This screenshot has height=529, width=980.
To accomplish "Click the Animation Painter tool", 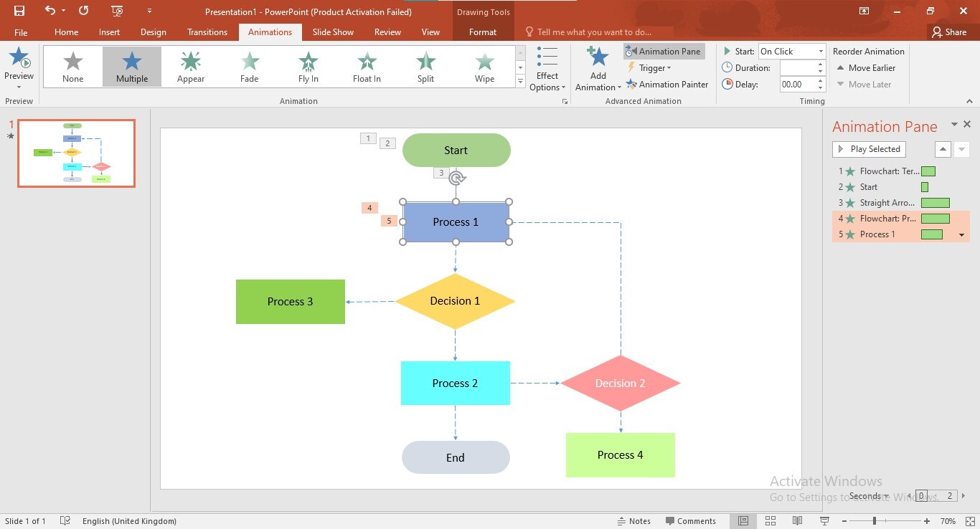I will point(666,84).
